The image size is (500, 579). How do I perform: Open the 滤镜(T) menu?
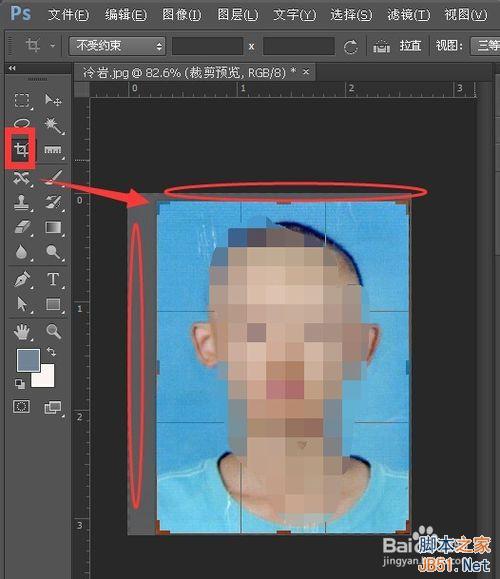point(409,15)
